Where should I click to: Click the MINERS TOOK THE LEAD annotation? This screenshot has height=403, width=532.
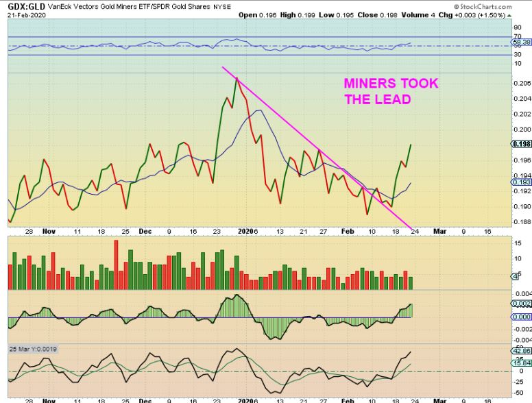(391, 91)
